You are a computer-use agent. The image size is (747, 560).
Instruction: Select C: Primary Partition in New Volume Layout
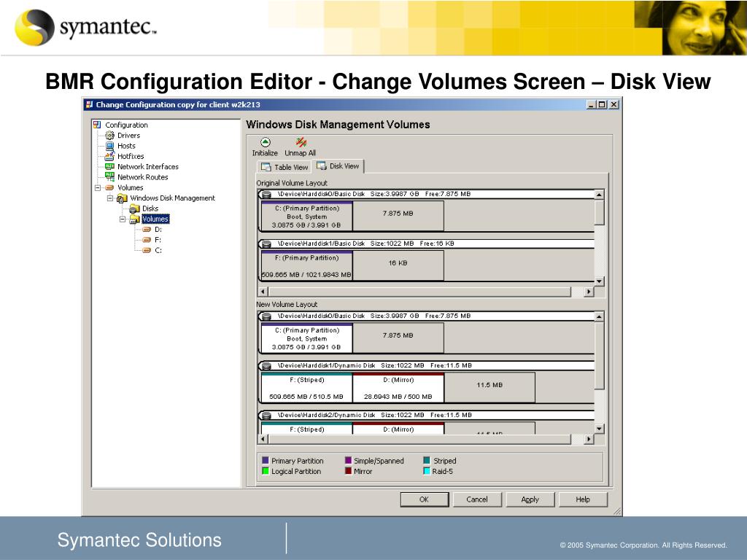(x=307, y=338)
